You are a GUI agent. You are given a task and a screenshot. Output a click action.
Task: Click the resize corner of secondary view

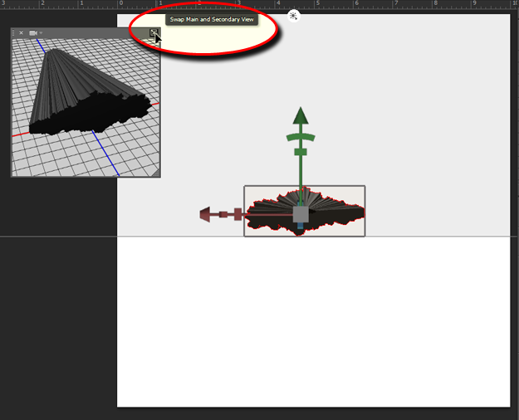coord(154,172)
